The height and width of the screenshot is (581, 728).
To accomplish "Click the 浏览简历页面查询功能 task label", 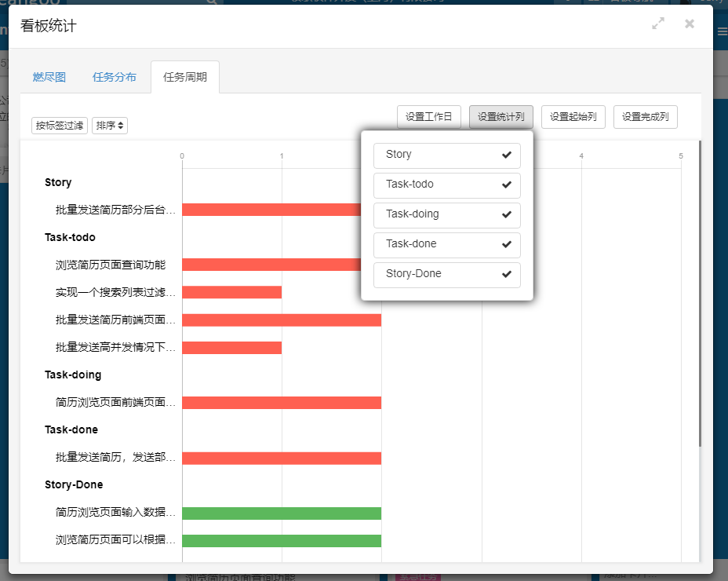I will pos(111,265).
